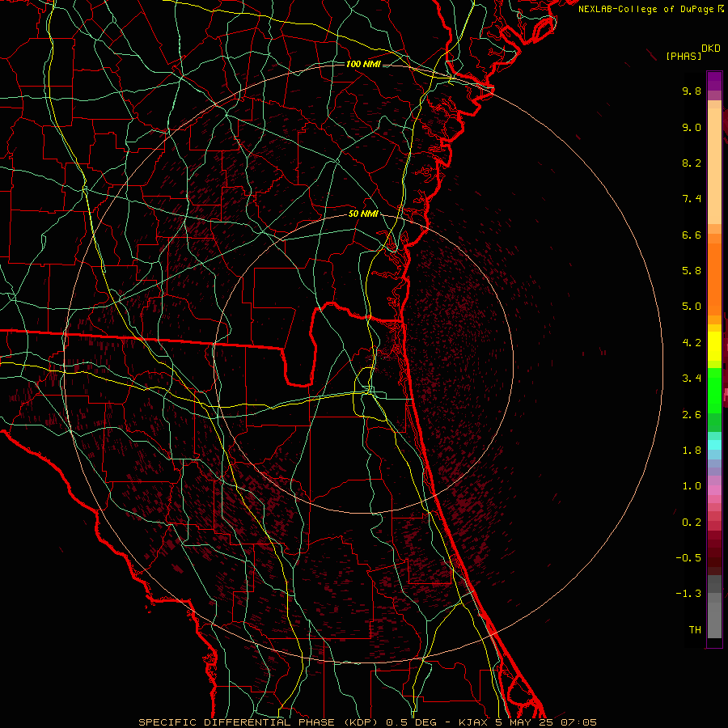The image size is (728, 728).
Task: Click the 1.0 value on the scale
Action: click(692, 486)
